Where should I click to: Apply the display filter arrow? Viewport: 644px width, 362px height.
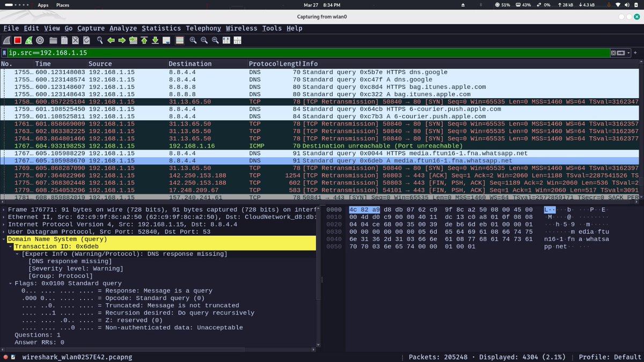point(621,53)
